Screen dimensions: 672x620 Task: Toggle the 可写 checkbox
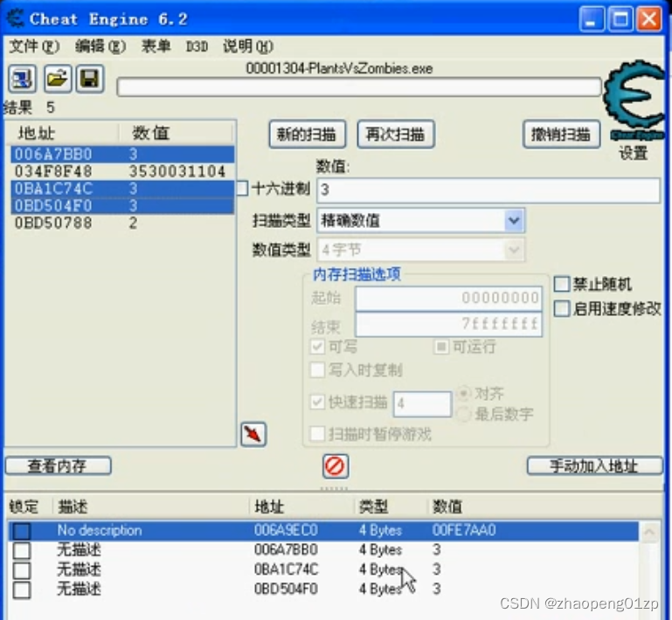[317, 347]
